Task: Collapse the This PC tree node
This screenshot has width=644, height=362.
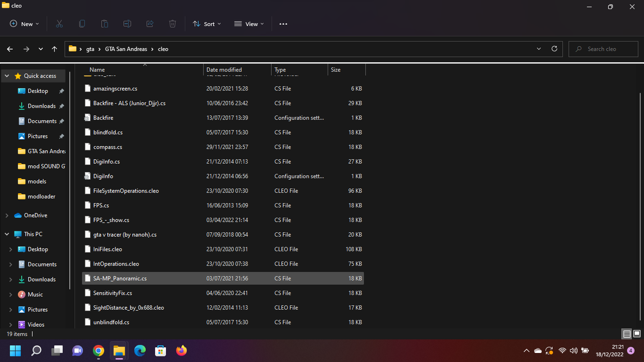Action: point(7,234)
